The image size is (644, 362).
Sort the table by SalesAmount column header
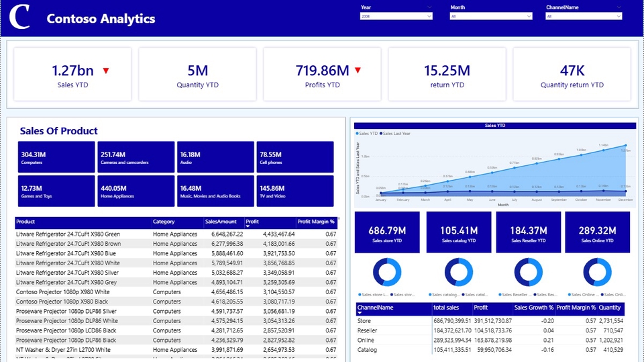(221, 222)
